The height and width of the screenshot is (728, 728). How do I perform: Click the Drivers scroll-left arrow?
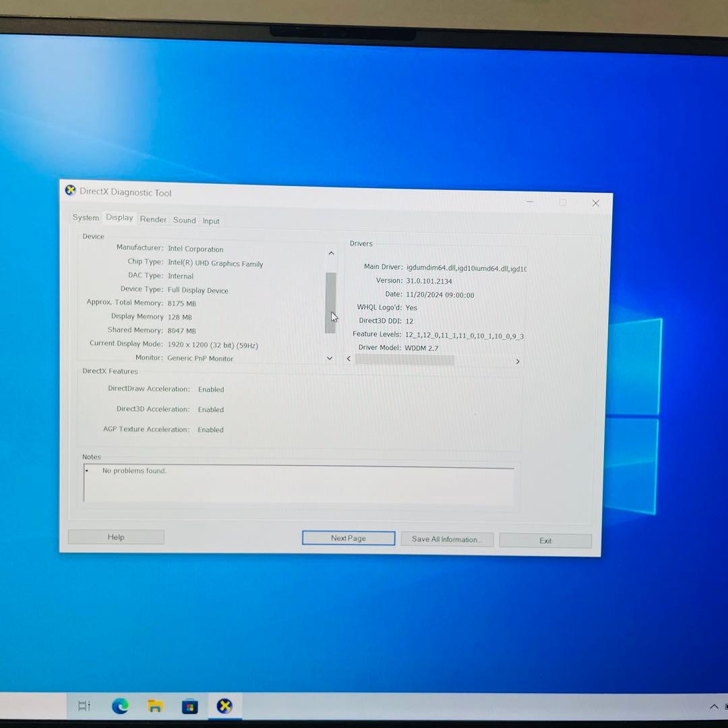point(348,359)
